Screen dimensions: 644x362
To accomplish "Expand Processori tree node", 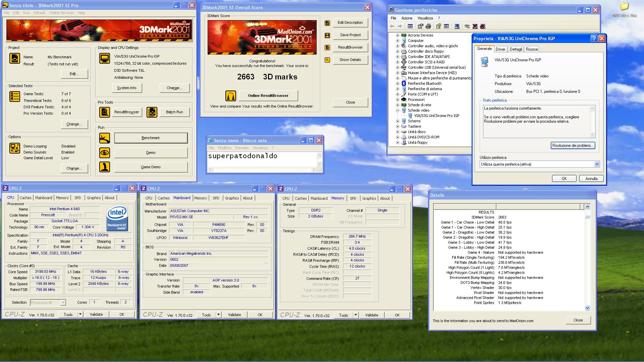I will click(x=398, y=100).
